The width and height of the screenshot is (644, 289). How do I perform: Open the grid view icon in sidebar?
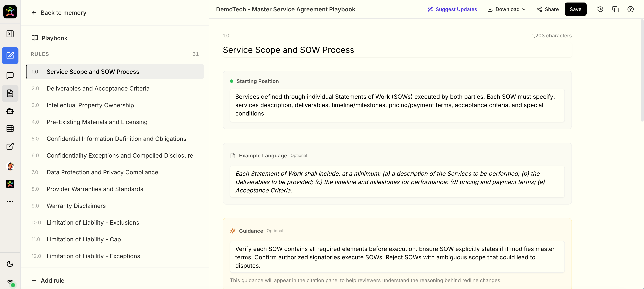(x=10, y=129)
